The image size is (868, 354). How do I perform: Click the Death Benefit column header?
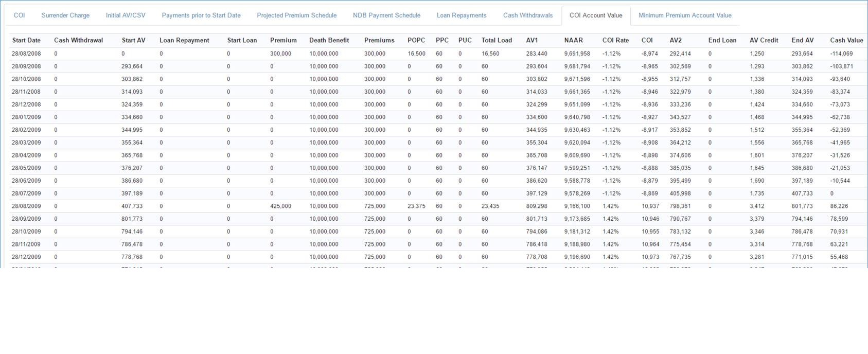click(329, 40)
